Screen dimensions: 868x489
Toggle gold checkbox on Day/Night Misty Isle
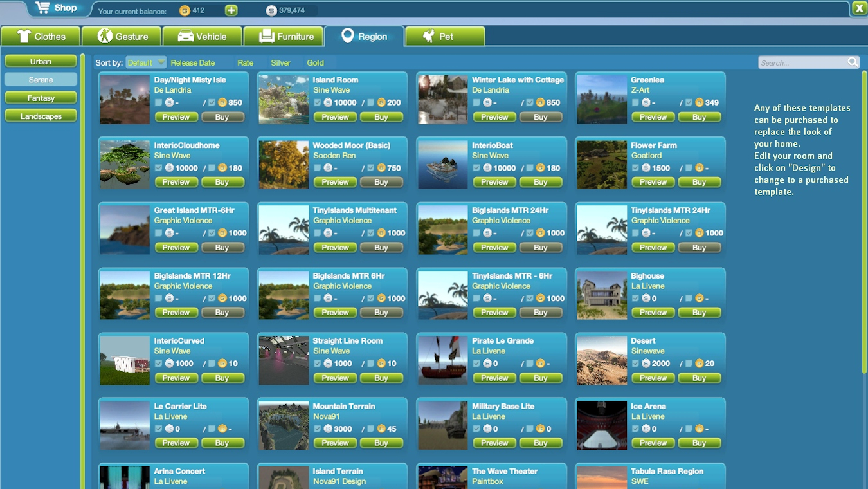pyautogui.click(x=212, y=102)
